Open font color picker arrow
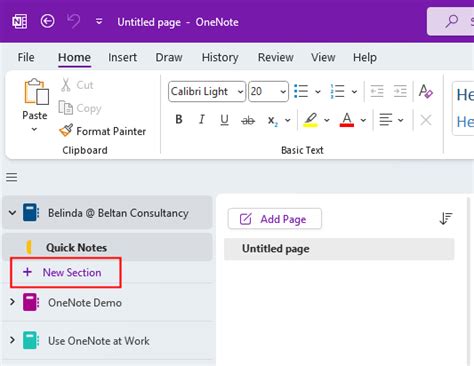This screenshot has height=366, width=474. (x=363, y=120)
